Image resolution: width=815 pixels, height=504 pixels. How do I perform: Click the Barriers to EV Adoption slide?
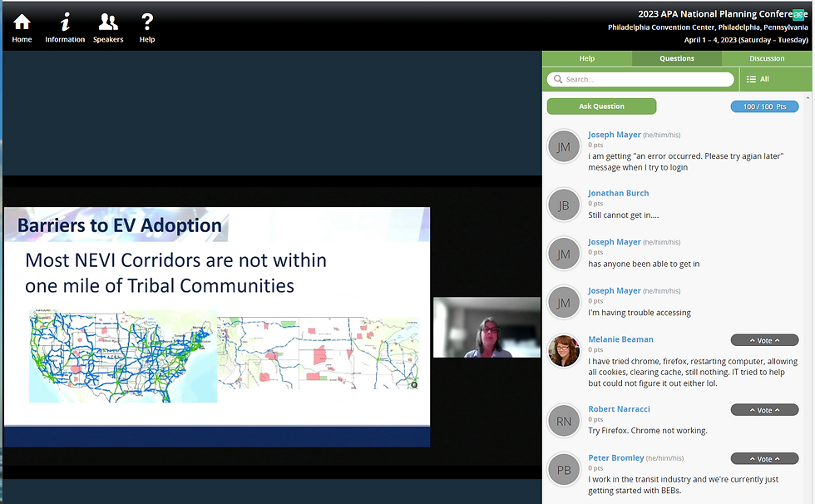pos(217,327)
